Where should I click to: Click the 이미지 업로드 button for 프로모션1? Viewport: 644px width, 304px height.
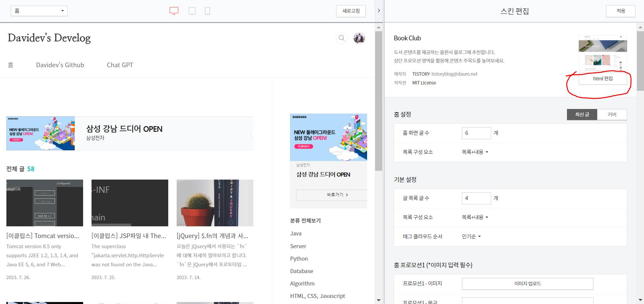pos(528,284)
